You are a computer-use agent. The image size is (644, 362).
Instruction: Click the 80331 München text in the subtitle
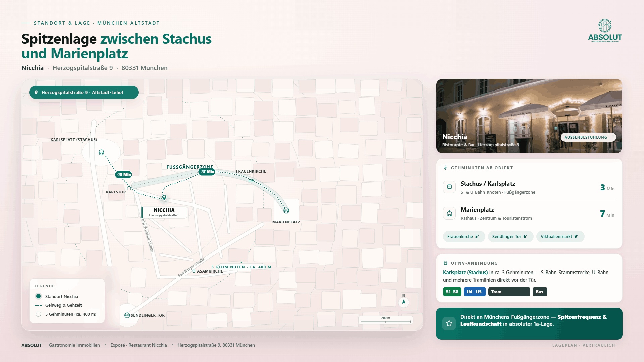145,68
